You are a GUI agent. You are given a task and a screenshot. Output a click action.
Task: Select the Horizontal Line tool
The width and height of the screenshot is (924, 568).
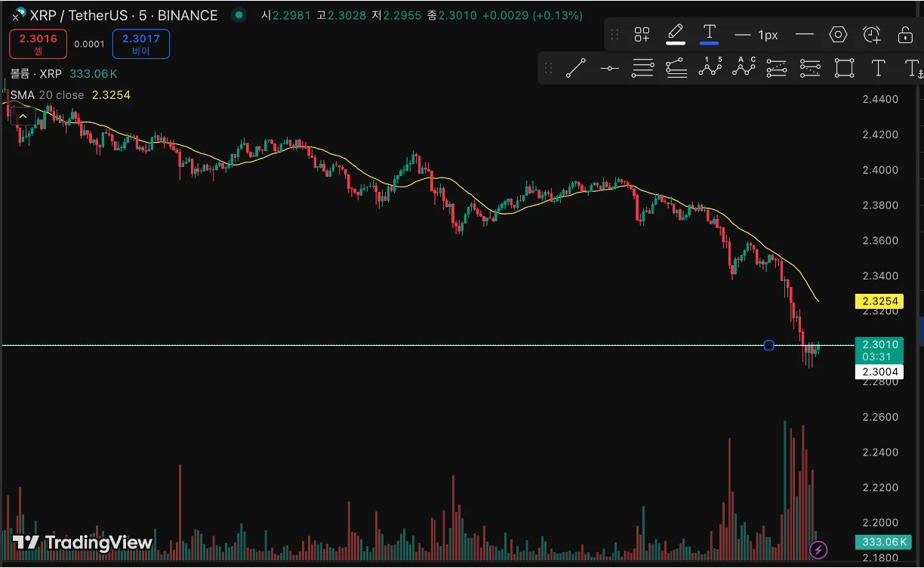pyautogui.click(x=609, y=68)
